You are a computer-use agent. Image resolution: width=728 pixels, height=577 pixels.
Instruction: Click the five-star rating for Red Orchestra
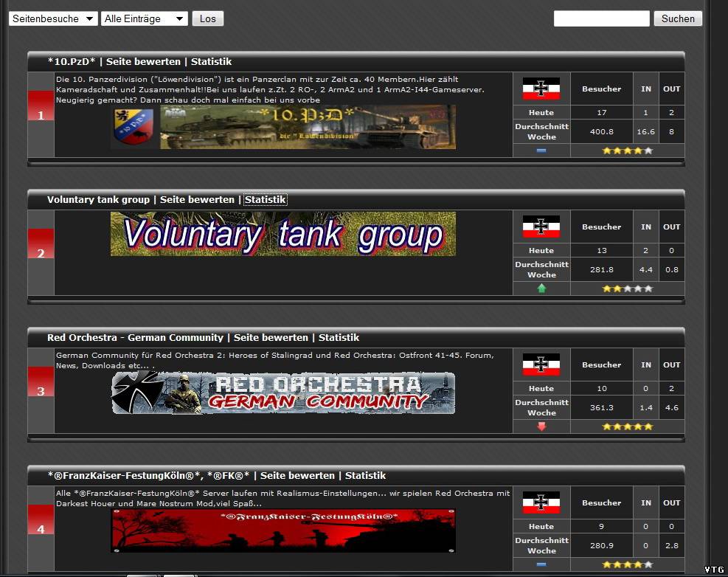coord(627,426)
